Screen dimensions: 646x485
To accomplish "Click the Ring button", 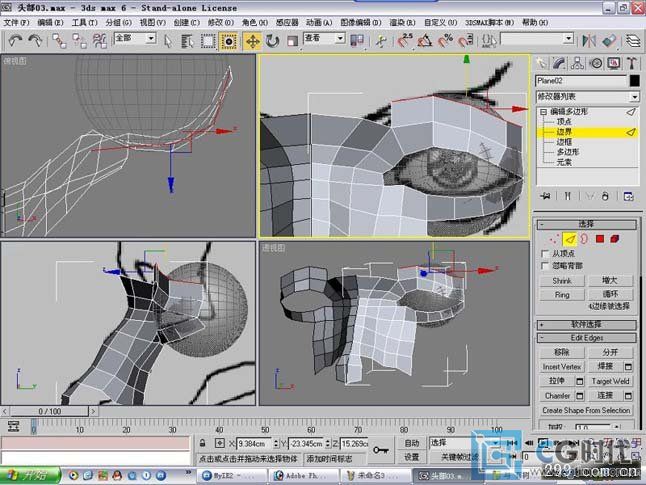I will click(562, 295).
